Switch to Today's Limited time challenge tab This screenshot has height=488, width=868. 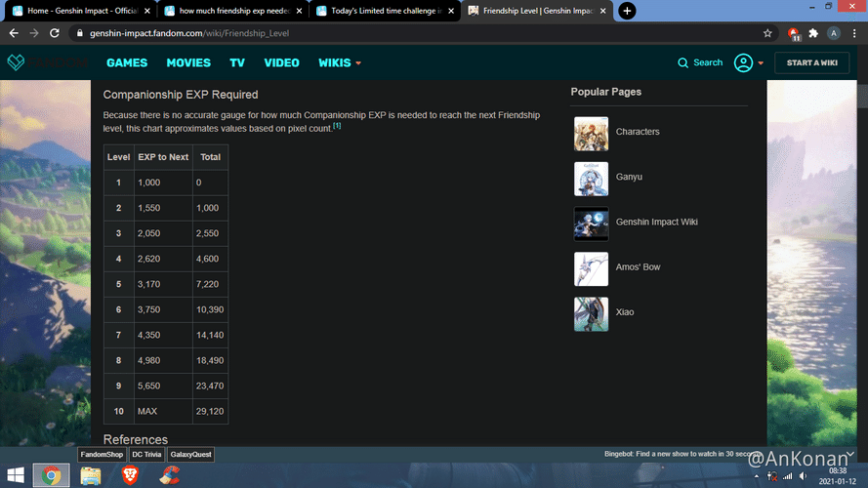pyautogui.click(x=386, y=11)
